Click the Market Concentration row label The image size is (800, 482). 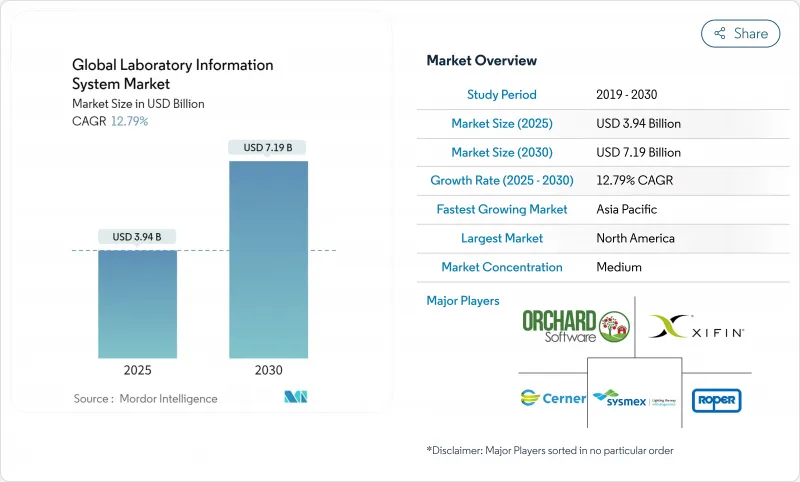point(501,267)
